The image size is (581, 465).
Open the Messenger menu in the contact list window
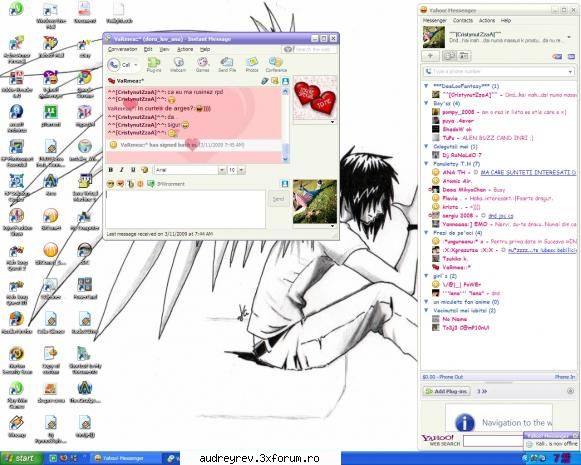point(435,20)
